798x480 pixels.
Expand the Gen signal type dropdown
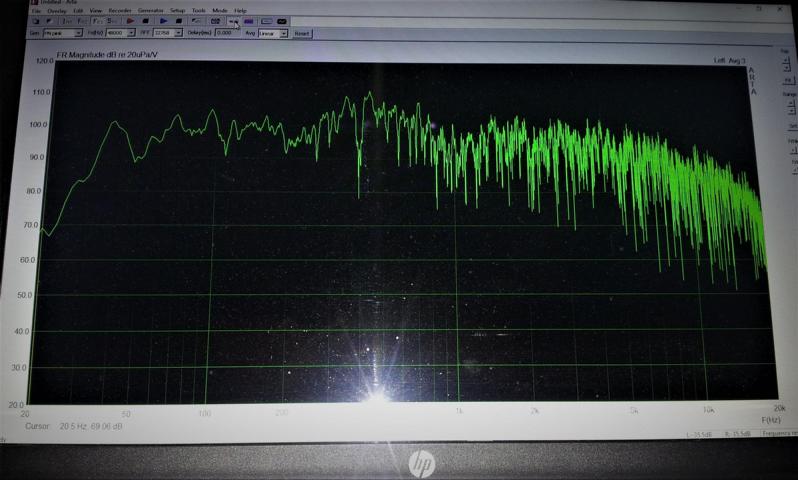click(x=78, y=33)
